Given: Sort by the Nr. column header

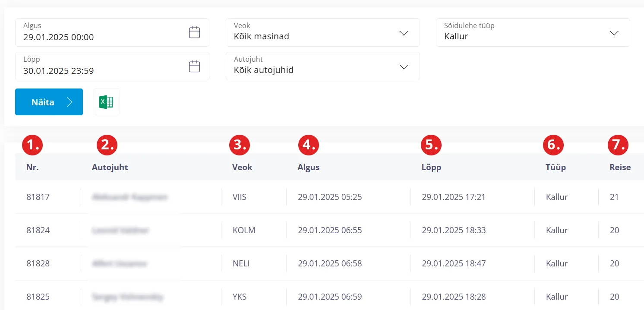Looking at the screenshot, I should pos(32,167).
